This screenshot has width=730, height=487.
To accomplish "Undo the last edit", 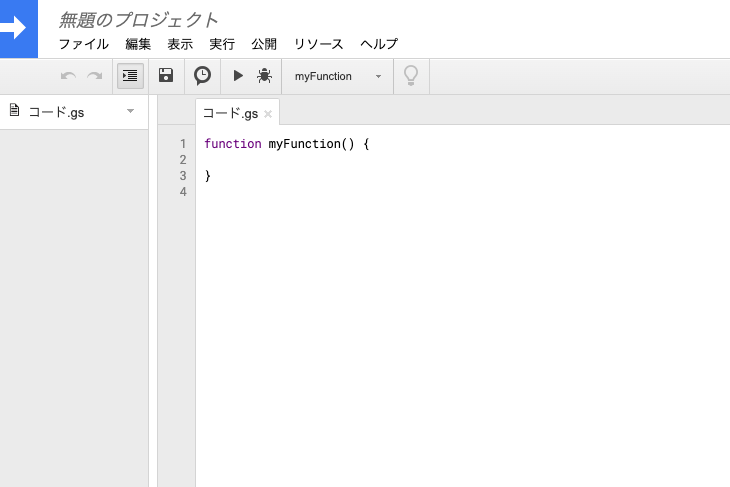I will pyautogui.click(x=69, y=76).
